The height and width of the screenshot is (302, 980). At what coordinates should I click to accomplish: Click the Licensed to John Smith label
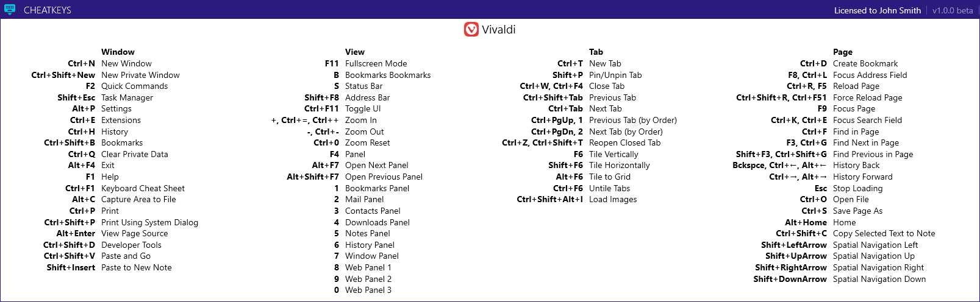[878, 10]
